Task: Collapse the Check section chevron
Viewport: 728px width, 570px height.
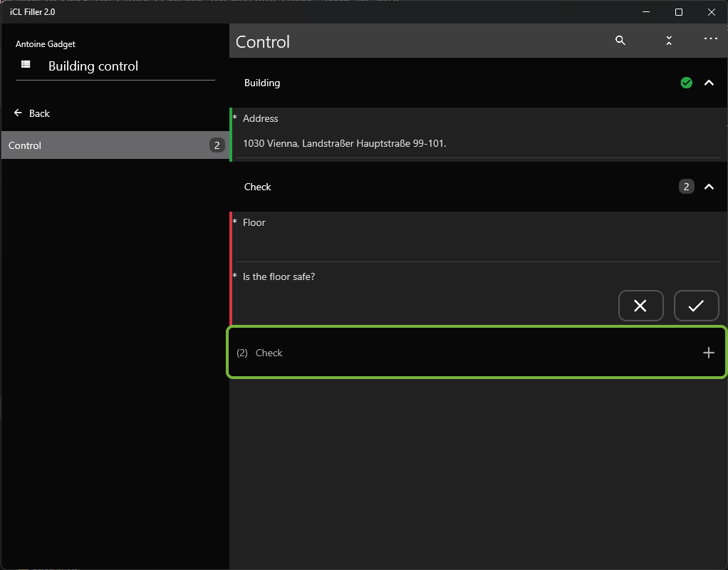Action: pos(709,187)
